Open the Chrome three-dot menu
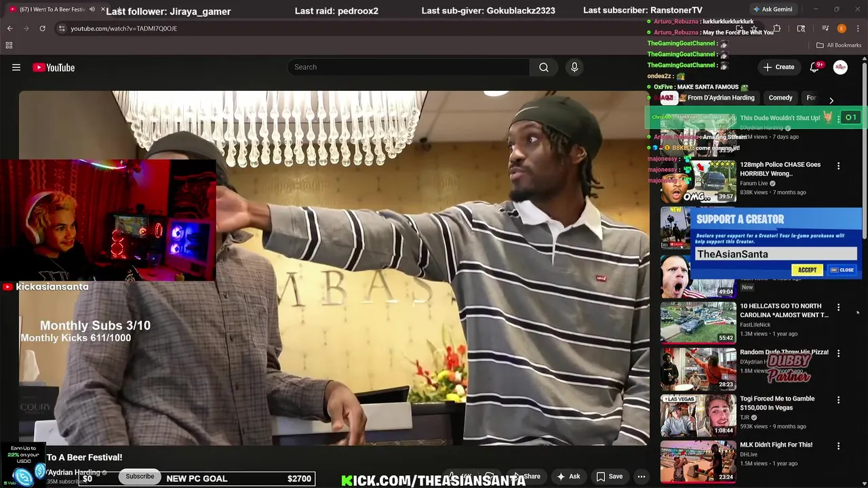Viewport: 868px width, 488px height. [x=858, y=28]
